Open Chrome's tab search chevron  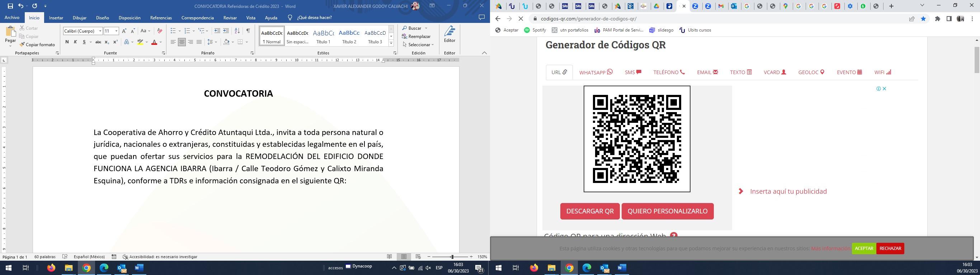pos(922,5)
